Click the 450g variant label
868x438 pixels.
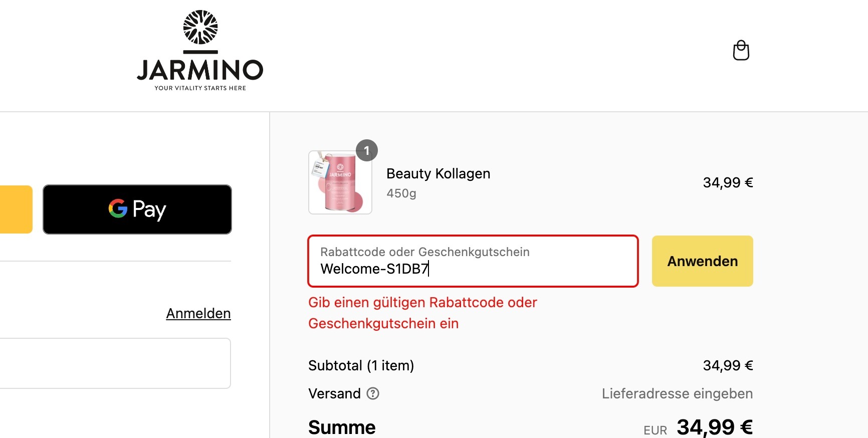coord(401,193)
